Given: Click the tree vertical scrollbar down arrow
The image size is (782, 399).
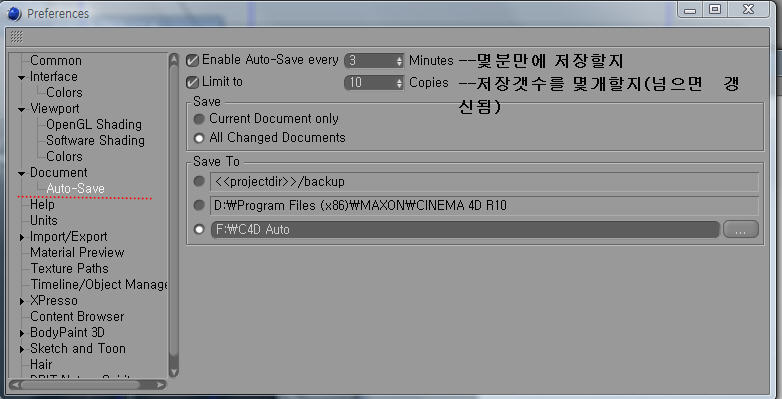Looking at the screenshot, I should pyautogui.click(x=174, y=372).
